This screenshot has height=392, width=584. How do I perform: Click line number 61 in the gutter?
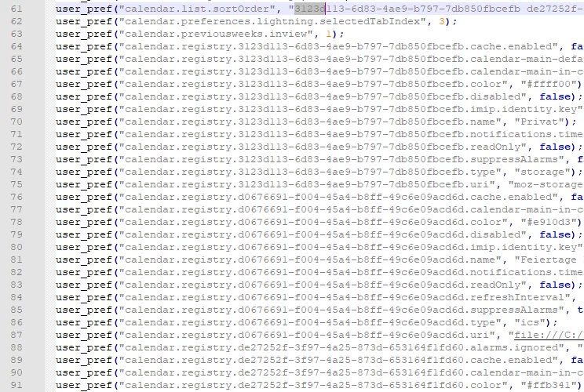point(16,9)
